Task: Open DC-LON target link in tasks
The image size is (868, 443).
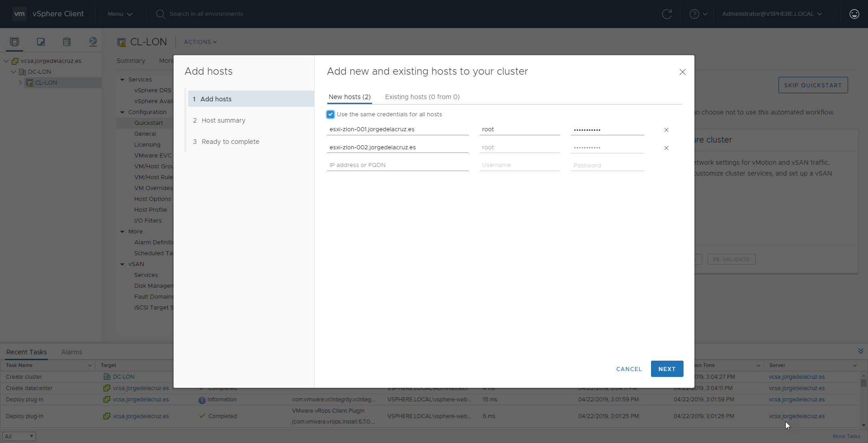Action: coord(123,377)
